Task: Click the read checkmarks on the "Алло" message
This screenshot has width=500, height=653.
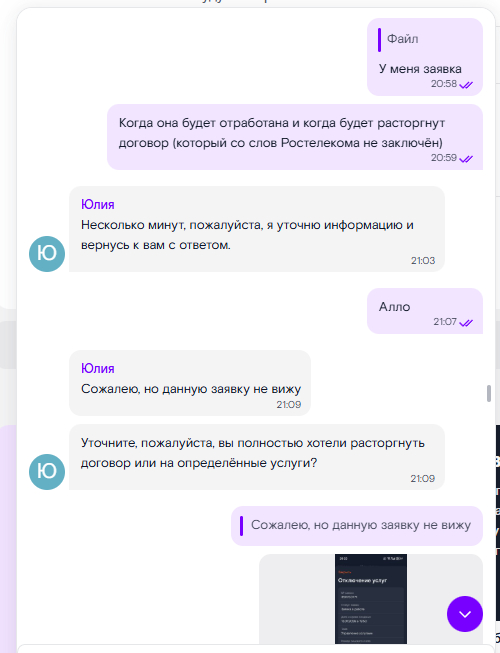Action: pyautogui.click(x=466, y=323)
